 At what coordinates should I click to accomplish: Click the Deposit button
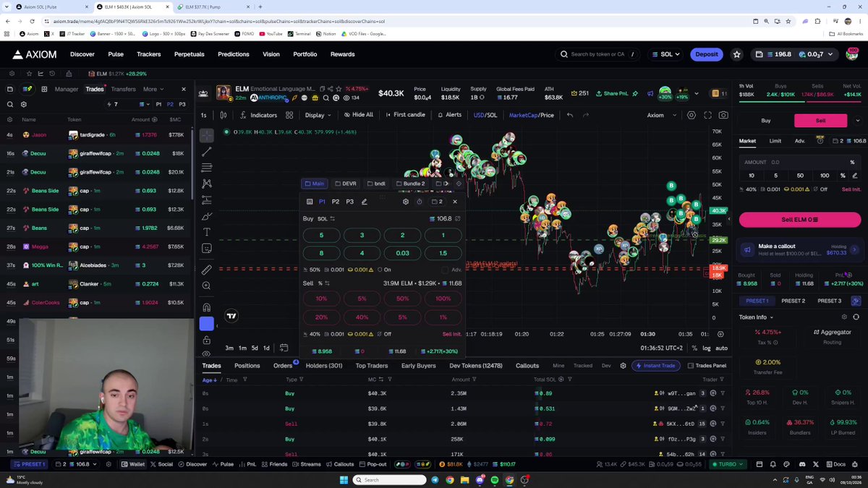click(706, 54)
